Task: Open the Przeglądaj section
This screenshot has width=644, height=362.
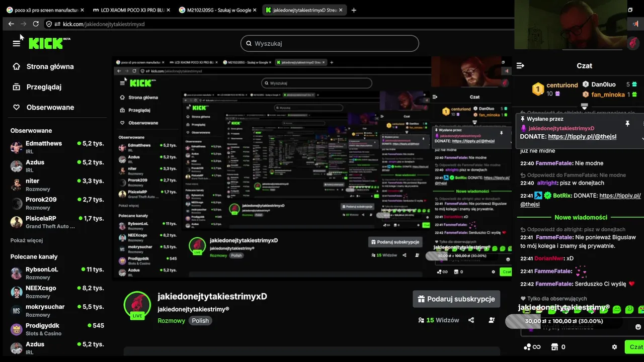Action: tap(37, 87)
